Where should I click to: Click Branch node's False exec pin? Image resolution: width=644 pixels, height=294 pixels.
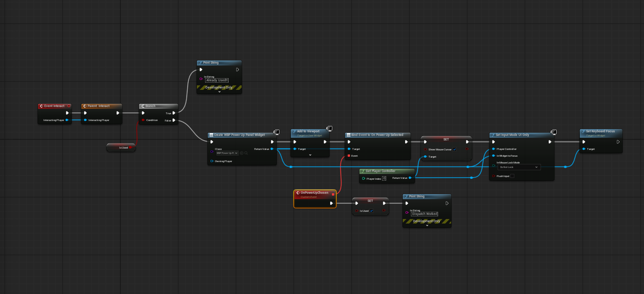point(174,121)
